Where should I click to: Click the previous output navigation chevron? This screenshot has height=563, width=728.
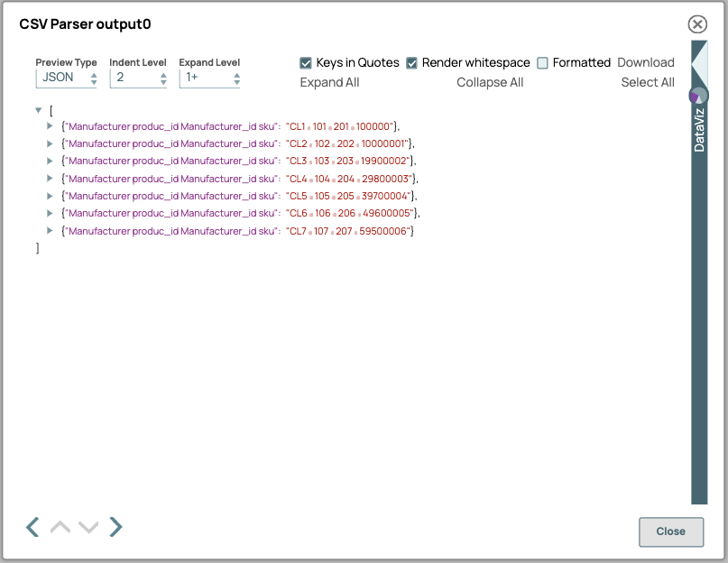[x=32, y=527]
